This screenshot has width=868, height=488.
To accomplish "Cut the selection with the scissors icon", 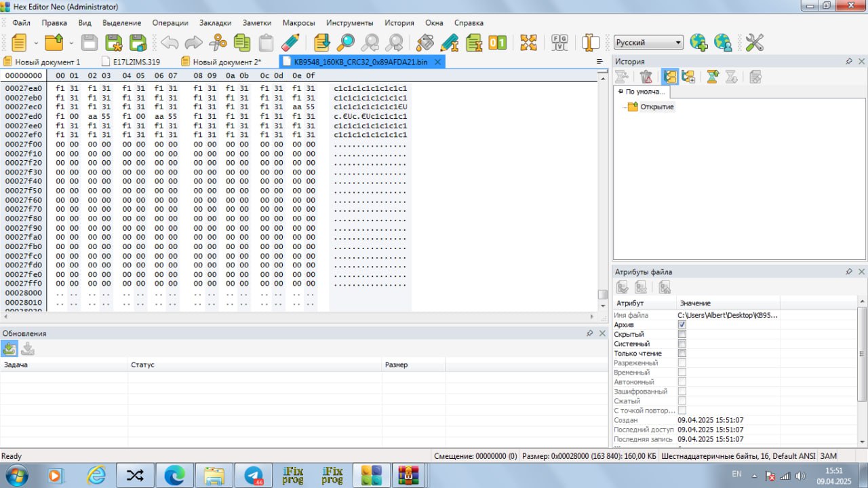I will tap(218, 43).
